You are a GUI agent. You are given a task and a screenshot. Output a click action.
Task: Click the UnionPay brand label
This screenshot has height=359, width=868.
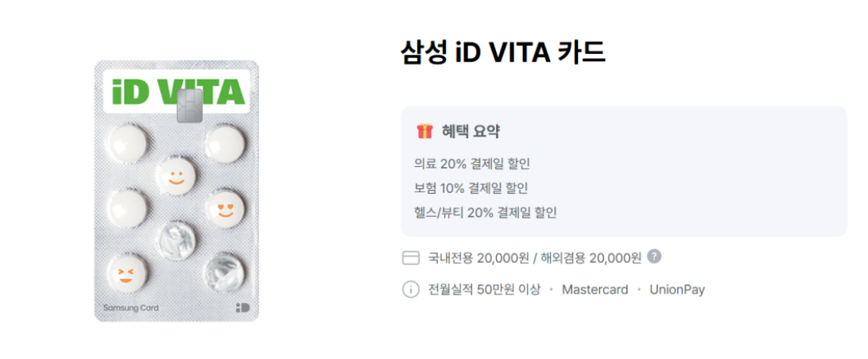676,289
